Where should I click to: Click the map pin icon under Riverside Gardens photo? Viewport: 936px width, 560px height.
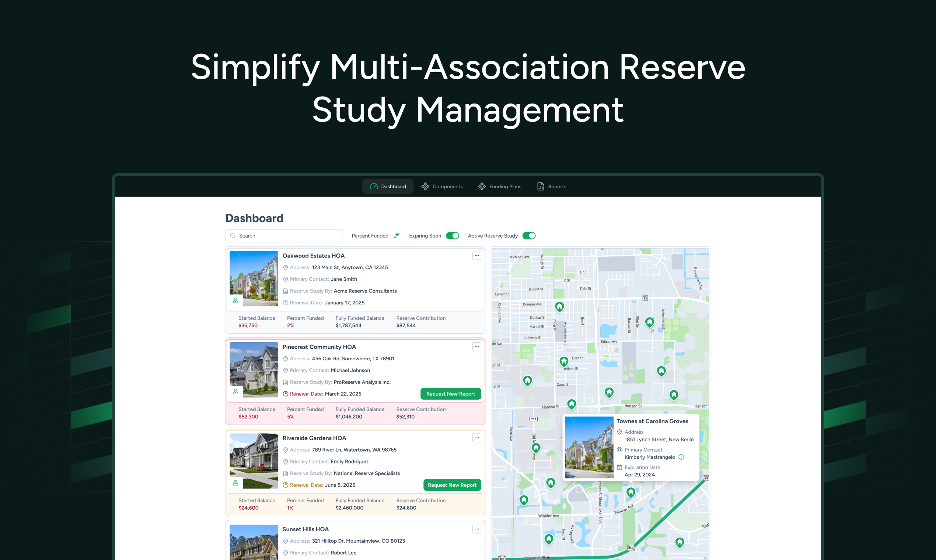click(x=235, y=483)
